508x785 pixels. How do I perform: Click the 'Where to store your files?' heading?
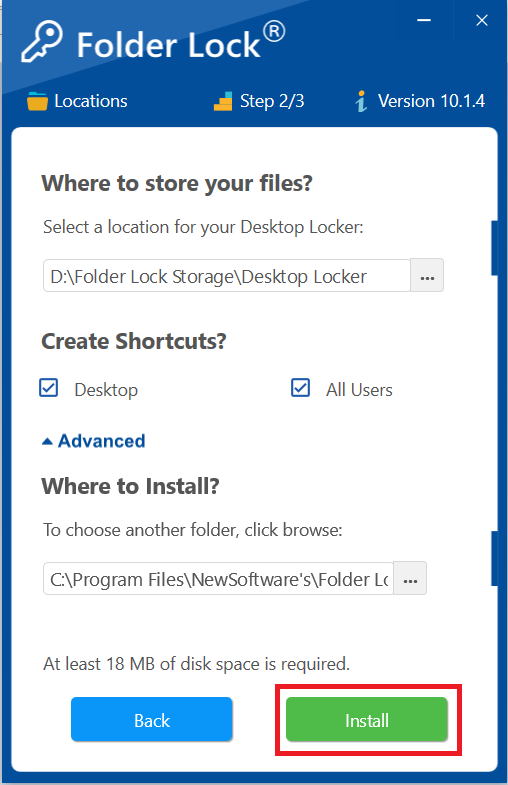177,183
